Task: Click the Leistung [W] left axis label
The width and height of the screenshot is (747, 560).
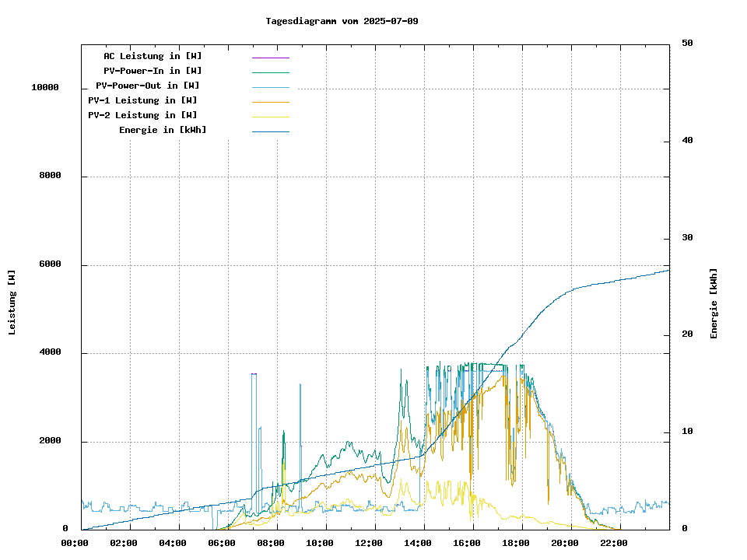Action: [x=12, y=303]
